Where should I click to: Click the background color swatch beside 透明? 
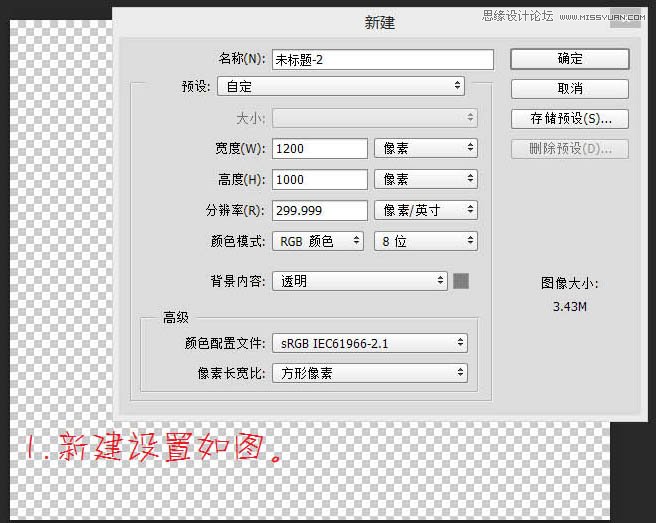pos(461,281)
